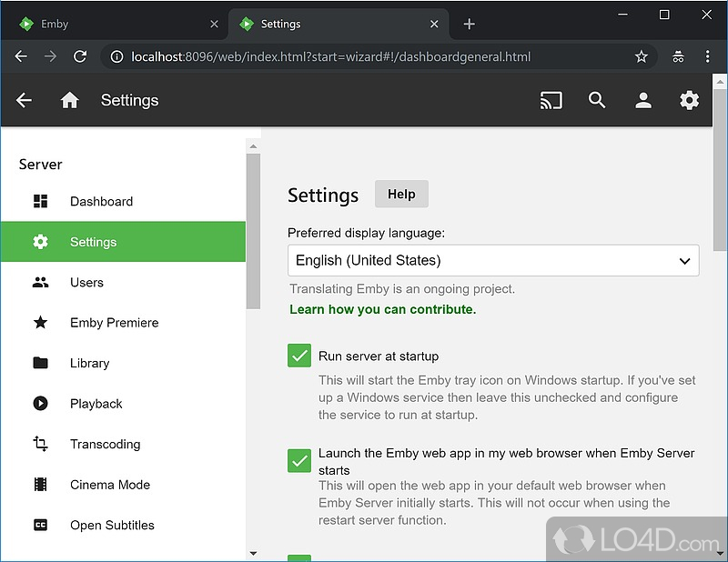
Task: Open Library in the sidebar menu
Action: (x=123, y=363)
